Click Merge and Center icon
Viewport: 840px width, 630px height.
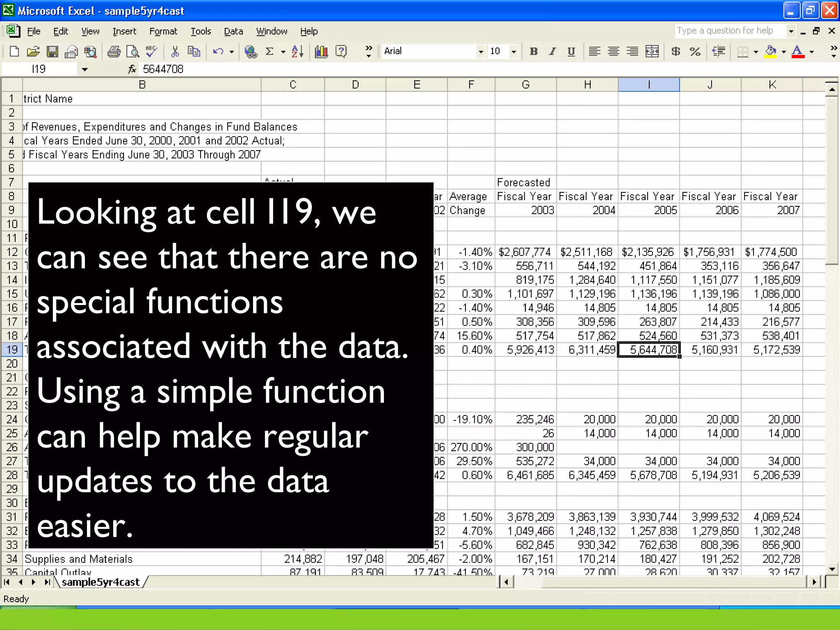click(652, 51)
